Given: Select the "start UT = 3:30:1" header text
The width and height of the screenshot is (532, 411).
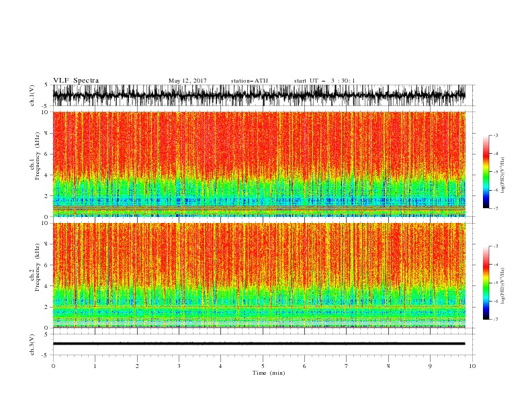Looking at the screenshot, I should pyautogui.click(x=324, y=81).
